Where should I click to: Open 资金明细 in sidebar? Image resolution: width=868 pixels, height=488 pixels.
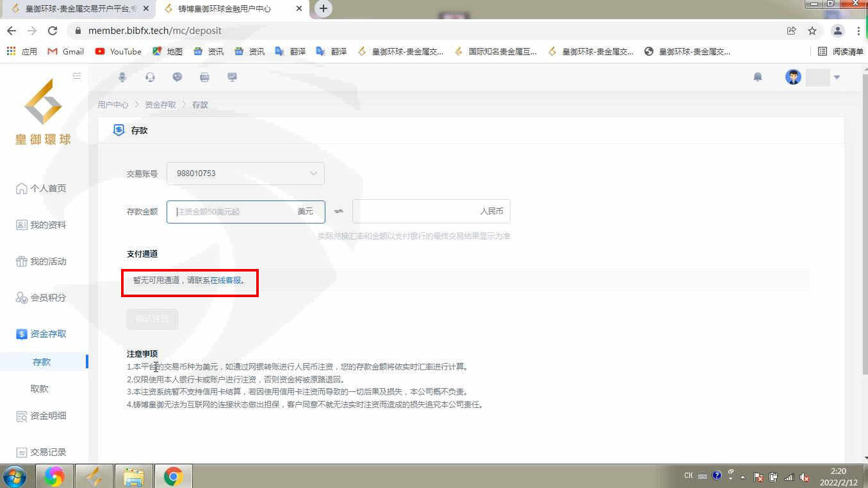[41, 416]
